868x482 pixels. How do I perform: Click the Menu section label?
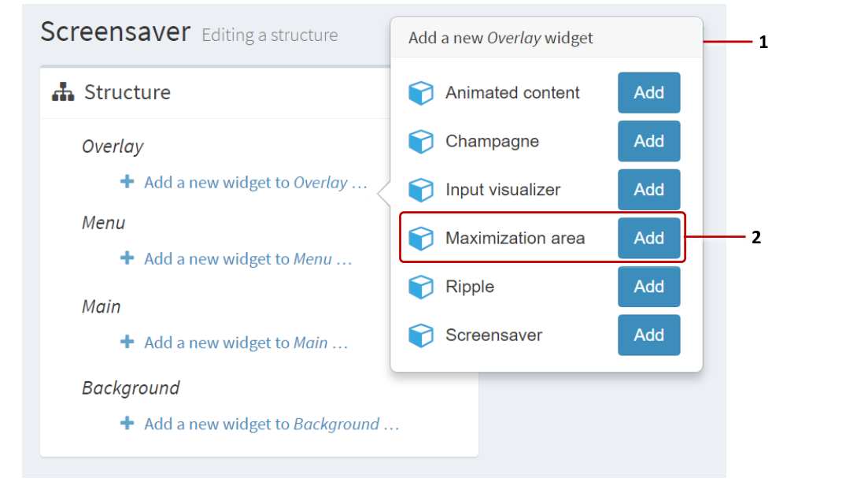click(103, 223)
